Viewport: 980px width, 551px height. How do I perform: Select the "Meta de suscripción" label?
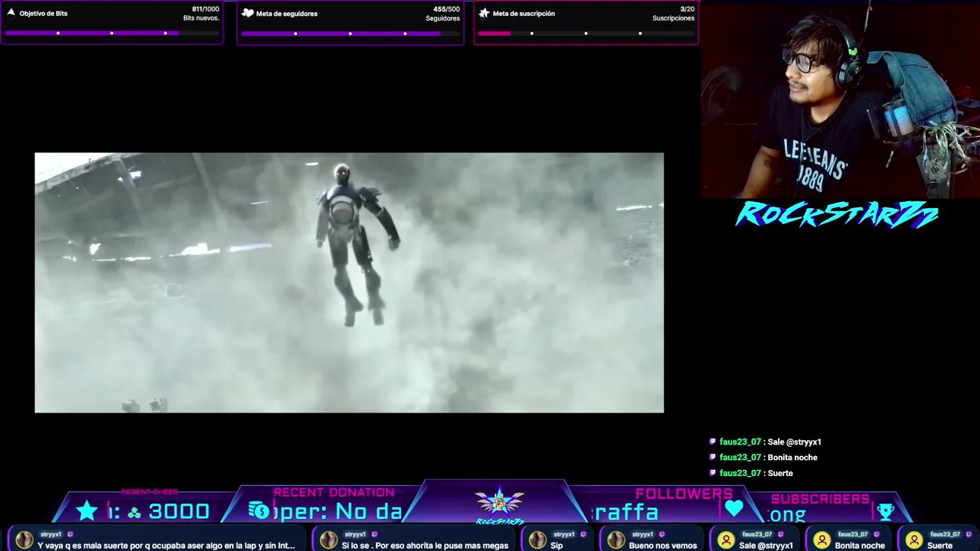524,14
